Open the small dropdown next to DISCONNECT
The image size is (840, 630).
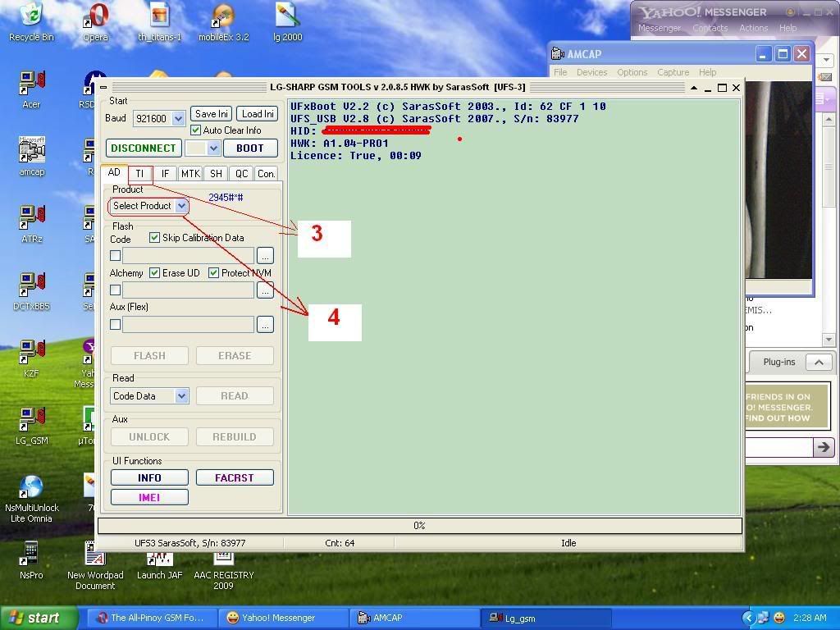[x=213, y=148]
